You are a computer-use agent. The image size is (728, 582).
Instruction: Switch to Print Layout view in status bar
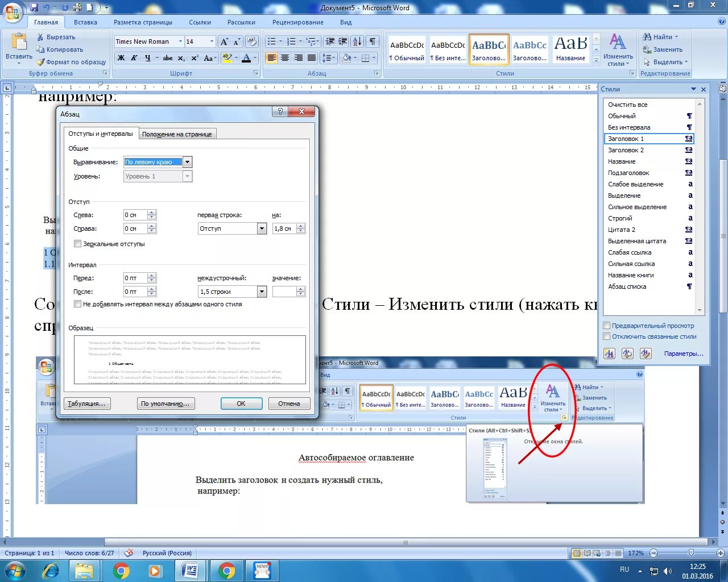[577, 553]
